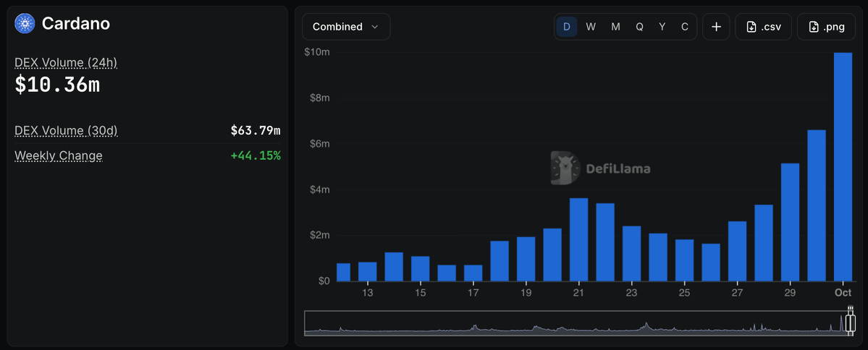Click the bar above the 21 label
The width and height of the screenshot is (868, 350).
[x=578, y=239]
